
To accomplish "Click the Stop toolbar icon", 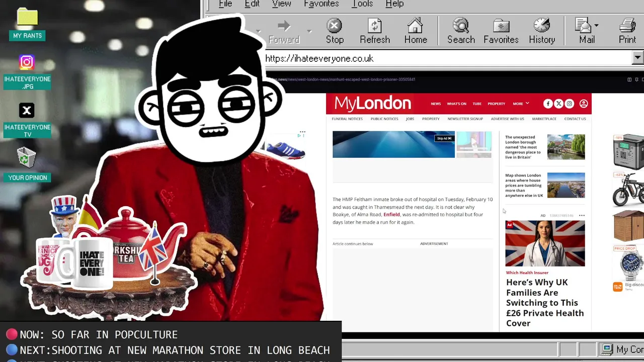I will click(x=335, y=31).
